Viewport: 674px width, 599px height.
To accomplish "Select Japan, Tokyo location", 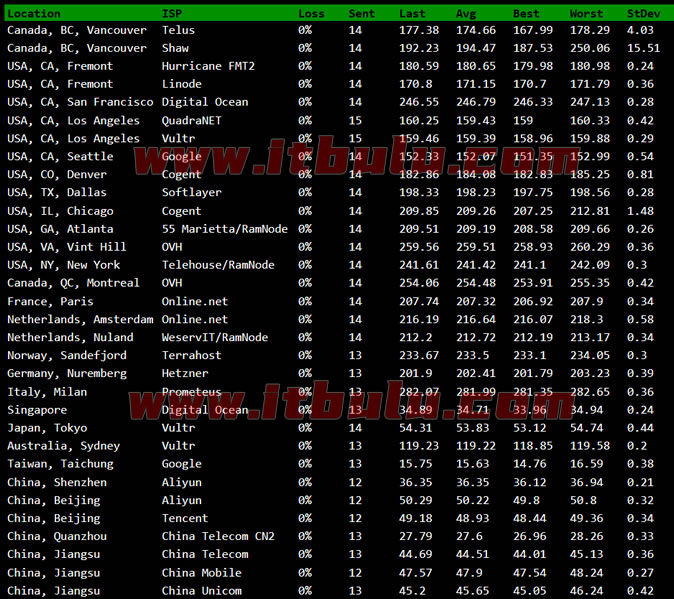I will coord(47,428).
